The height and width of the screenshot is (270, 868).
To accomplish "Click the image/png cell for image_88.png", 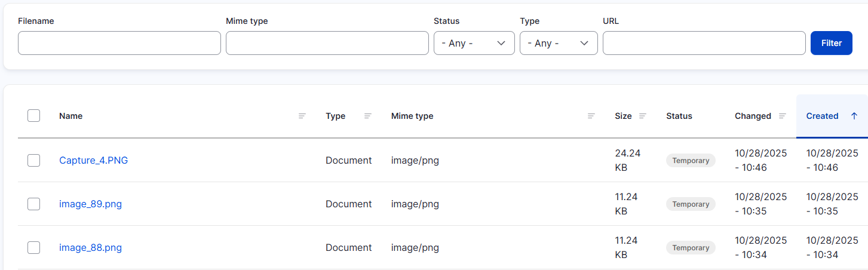I will coord(415,247).
